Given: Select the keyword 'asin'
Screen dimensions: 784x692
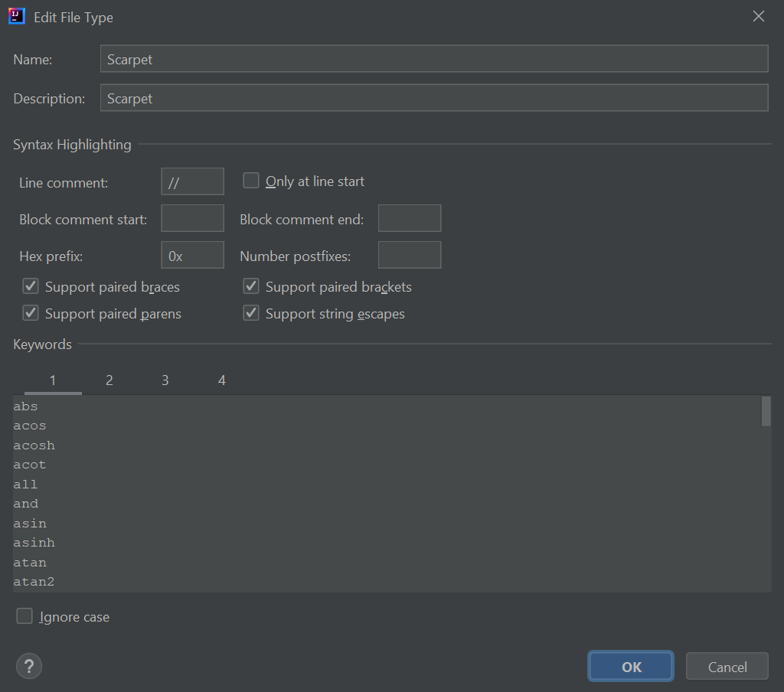Looking at the screenshot, I should click(x=30, y=524).
